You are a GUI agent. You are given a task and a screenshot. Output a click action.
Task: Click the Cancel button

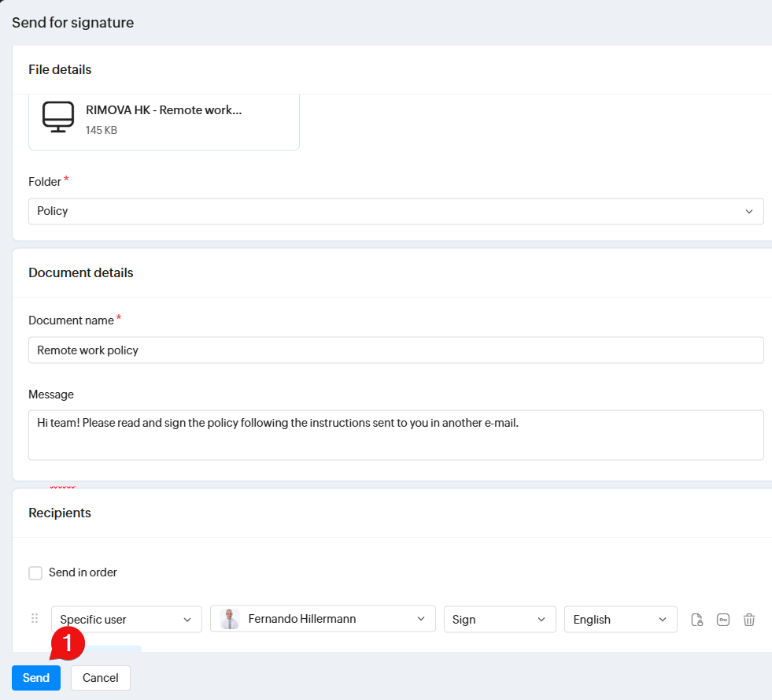[101, 678]
